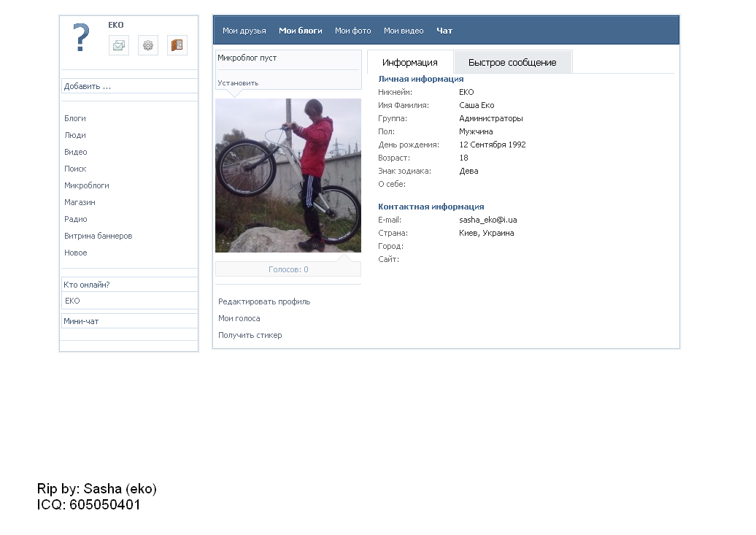Click 'Установить' under the microblog

click(238, 83)
